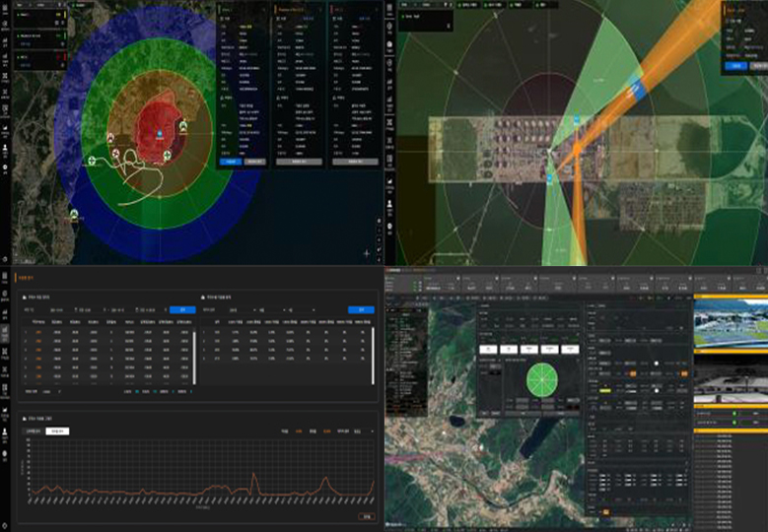Image resolution: width=768 pixels, height=532 pixels.
Task: Click green polar compass circle in console dialog
Action: 541,379
